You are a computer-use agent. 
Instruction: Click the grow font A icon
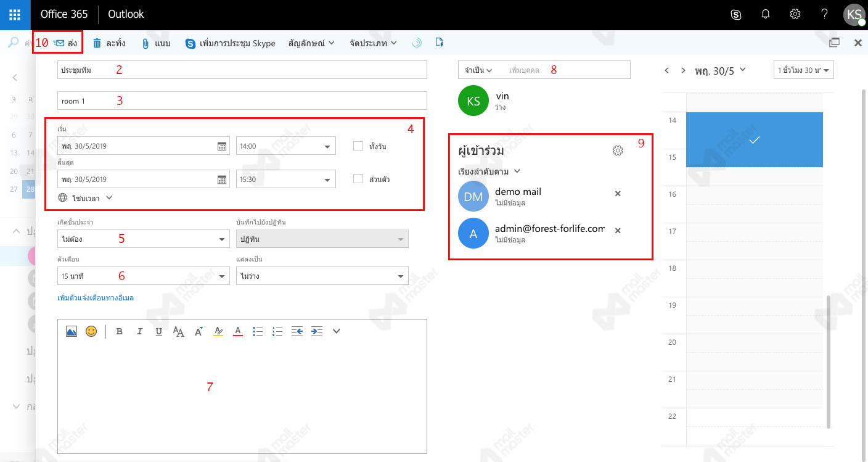coord(199,331)
